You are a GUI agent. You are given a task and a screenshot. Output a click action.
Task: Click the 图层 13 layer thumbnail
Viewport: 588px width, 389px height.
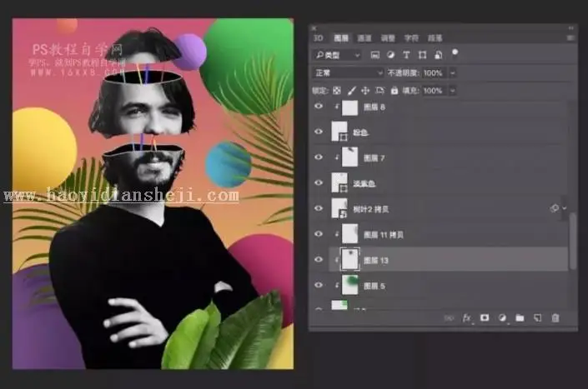(349, 259)
